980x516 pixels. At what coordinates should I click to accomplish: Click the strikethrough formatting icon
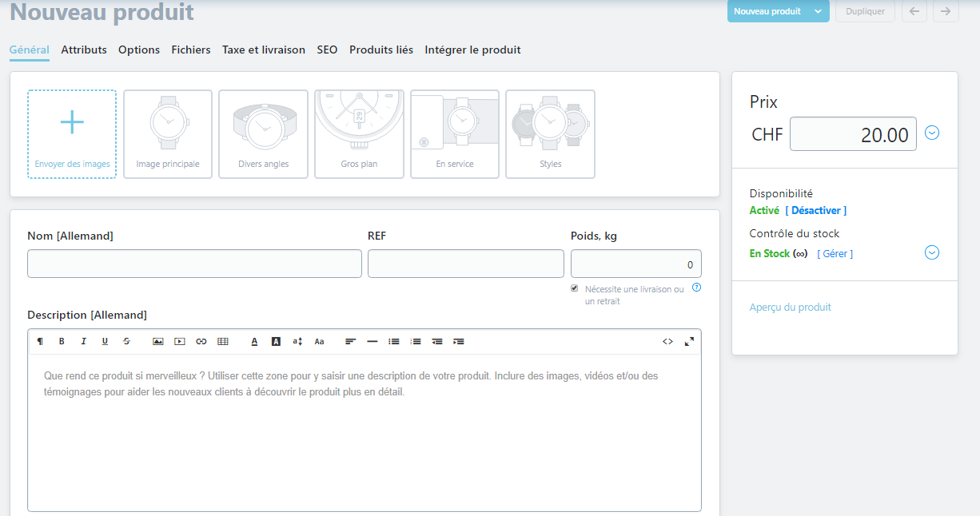pyautogui.click(x=126, y=341)
